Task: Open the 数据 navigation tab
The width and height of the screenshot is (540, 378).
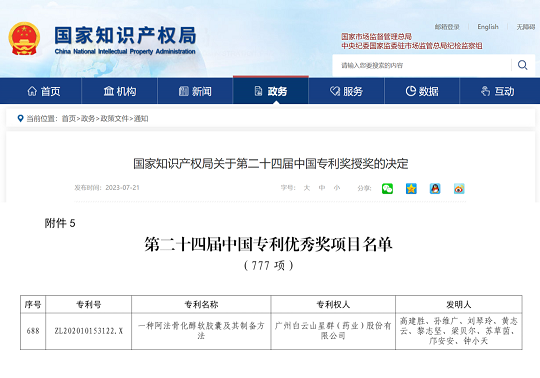Action: (x=422, y=91)
